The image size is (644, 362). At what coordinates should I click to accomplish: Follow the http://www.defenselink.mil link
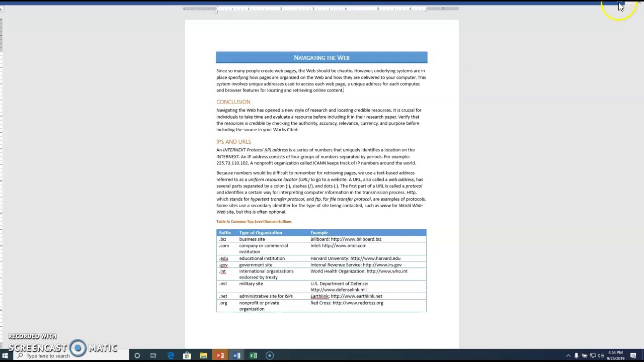click(339, 290)
